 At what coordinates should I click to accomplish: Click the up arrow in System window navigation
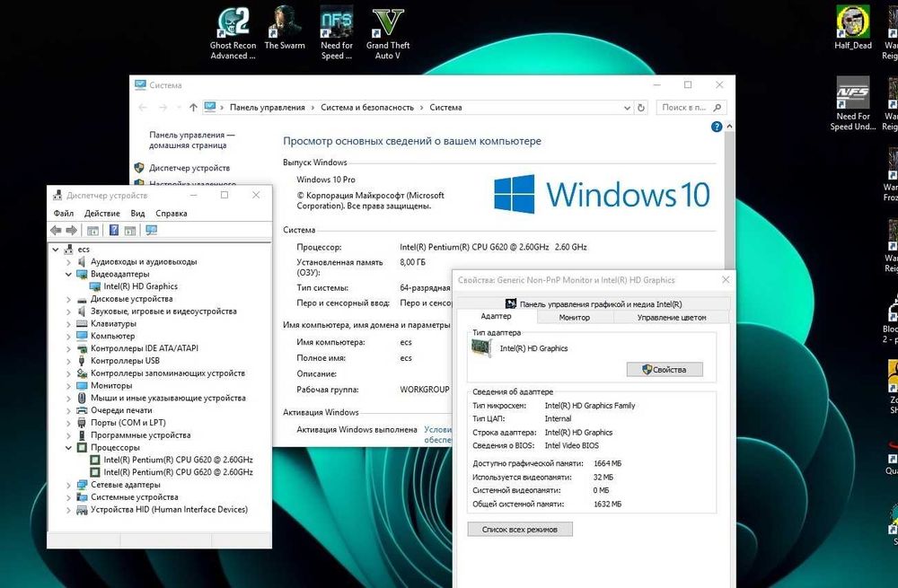pyautogui.click(x=193, y=108)
